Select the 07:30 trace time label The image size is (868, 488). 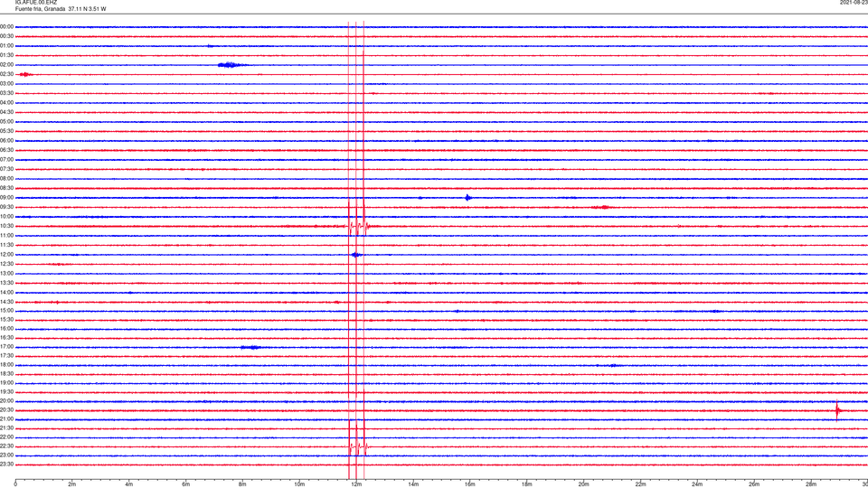click(x=7, y=169)
